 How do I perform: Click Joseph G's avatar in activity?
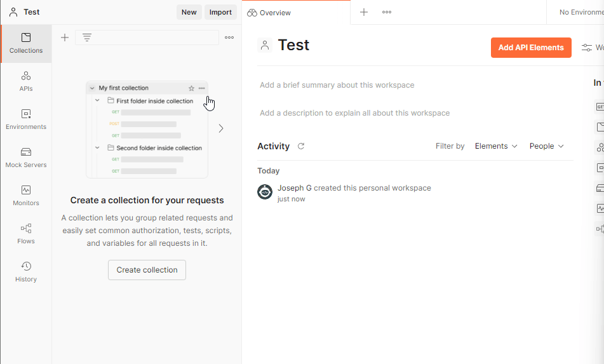point(265,192)
